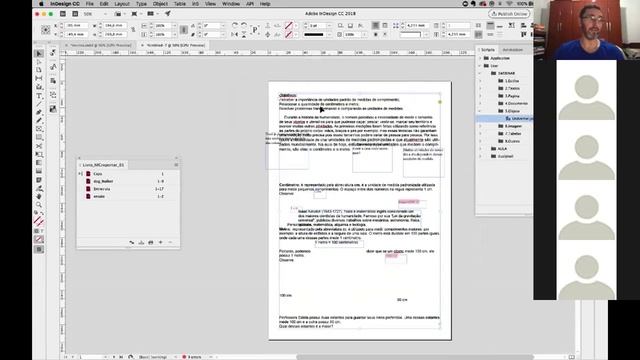
Task: Switch to the first document tab
Action: click(100, 45)
